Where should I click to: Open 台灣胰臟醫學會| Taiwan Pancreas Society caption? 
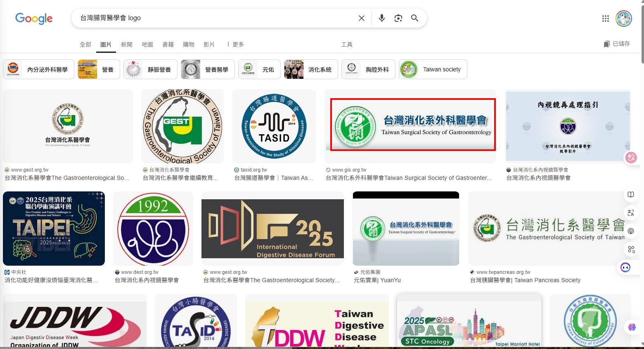[526, 280]
